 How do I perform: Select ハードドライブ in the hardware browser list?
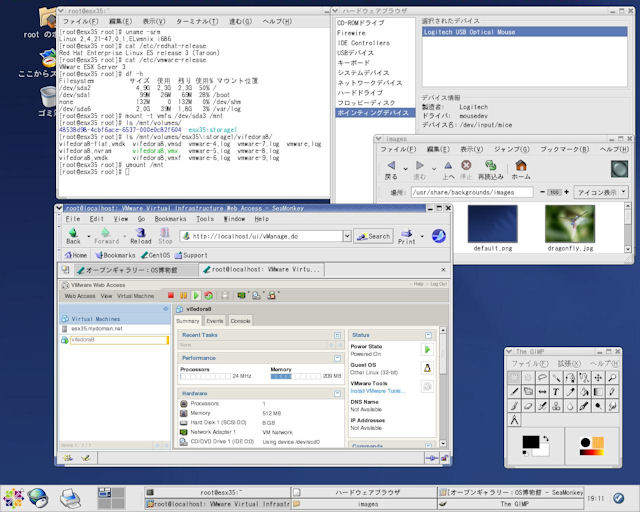(360, 93)
